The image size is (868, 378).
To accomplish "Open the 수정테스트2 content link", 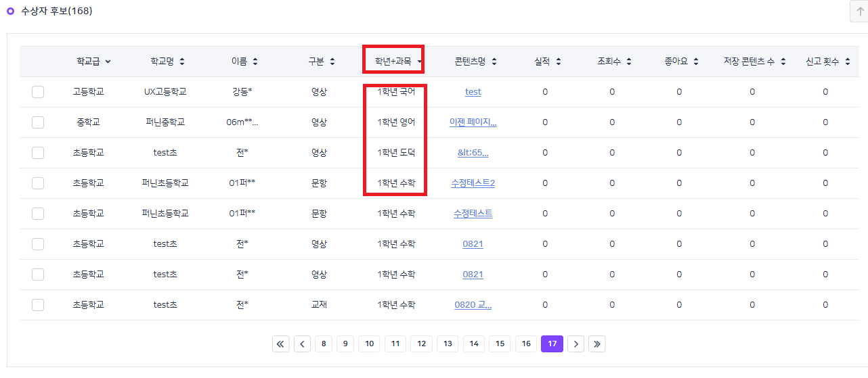I will tap(473, 183).
